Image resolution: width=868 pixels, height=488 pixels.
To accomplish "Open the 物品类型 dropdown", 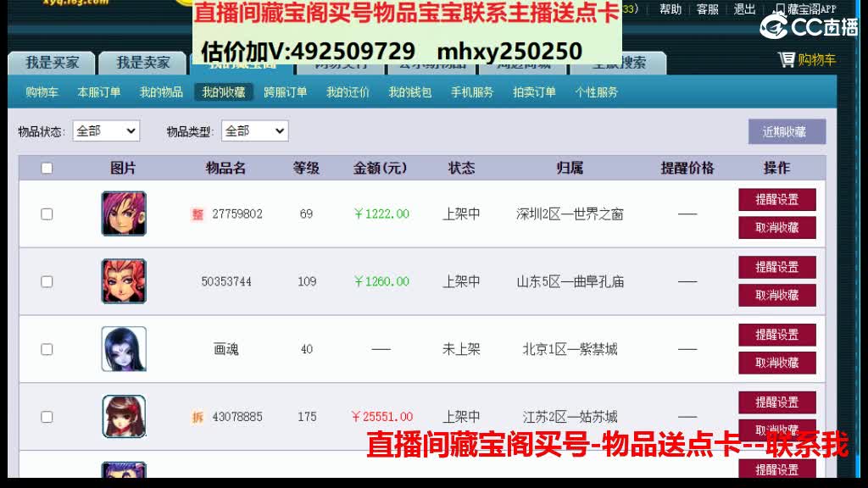I will [254, 130].
